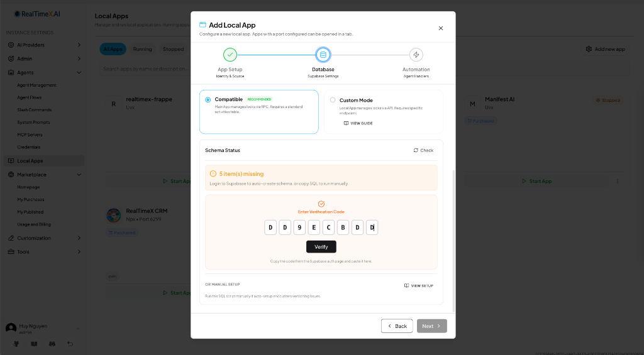Image resolution: width=644 pixels, height=355 pixels.
Task: Click the Local Apps sidebar icon
Action: (11, 161)
